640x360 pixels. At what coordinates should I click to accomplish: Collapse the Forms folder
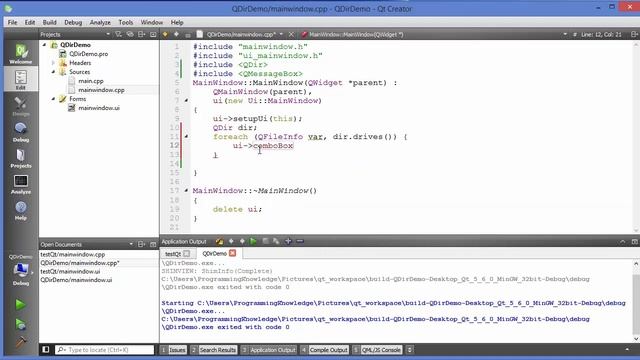click(53, 99)
